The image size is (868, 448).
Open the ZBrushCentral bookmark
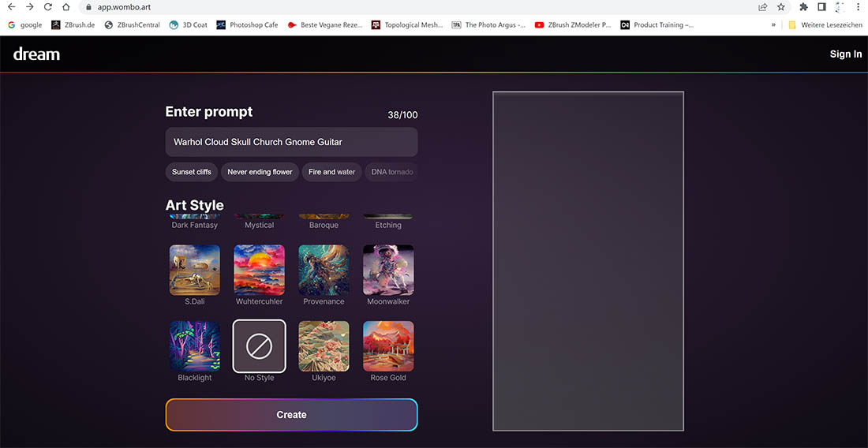click(x=133, y=25)
